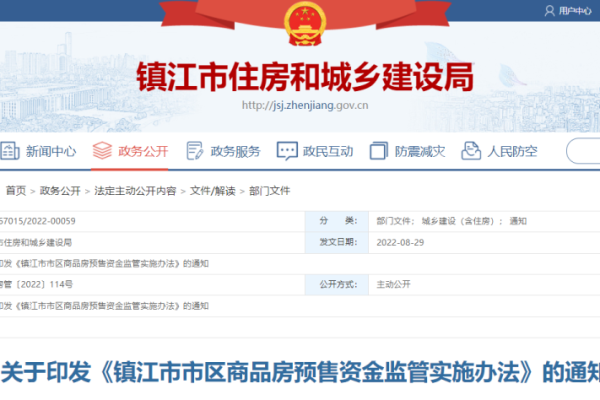Viewport: 600px width, 400px height.
Task: Select the 发文日期 label cell
Action: click(337, 242)
